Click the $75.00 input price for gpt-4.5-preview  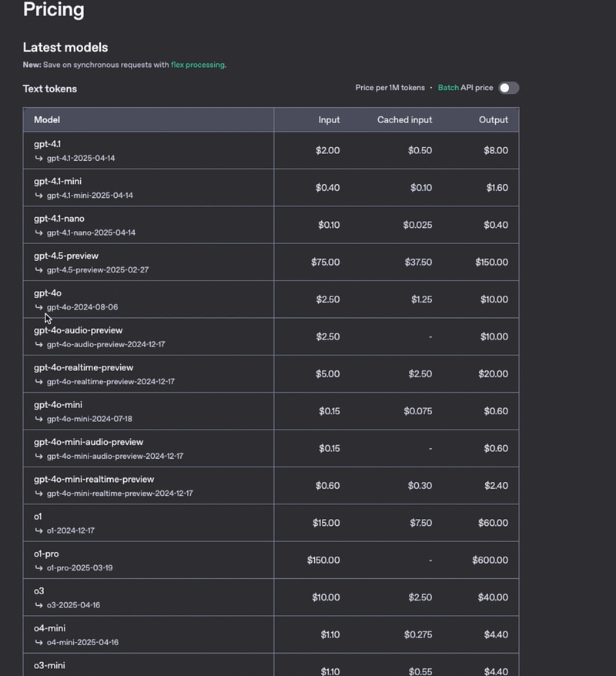click(x=325, y=263)
